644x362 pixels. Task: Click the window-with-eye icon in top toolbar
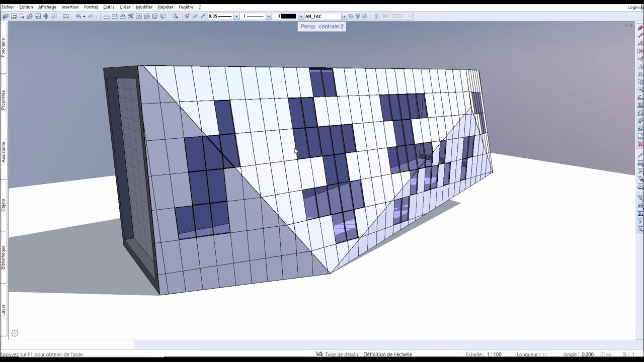tap(139, 16)
